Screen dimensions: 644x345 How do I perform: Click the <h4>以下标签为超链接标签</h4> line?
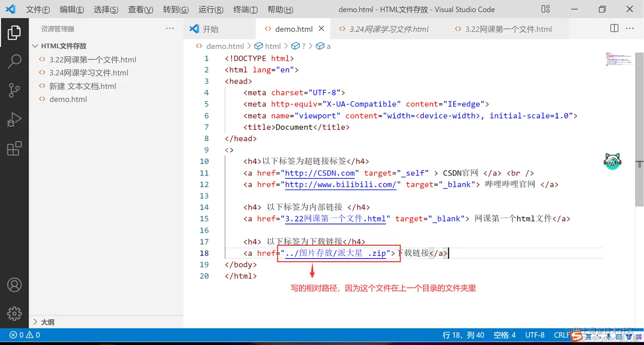click(306, 161)
